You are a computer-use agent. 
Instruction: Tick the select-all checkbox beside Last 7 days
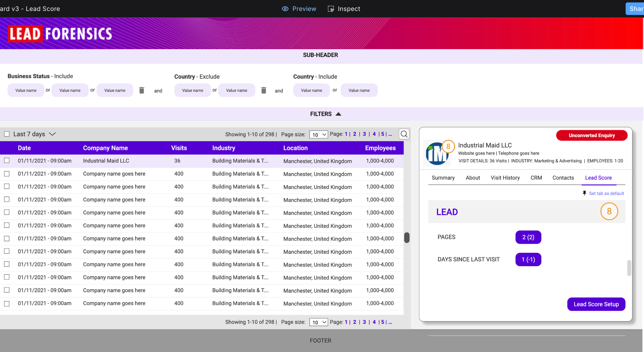7,134
